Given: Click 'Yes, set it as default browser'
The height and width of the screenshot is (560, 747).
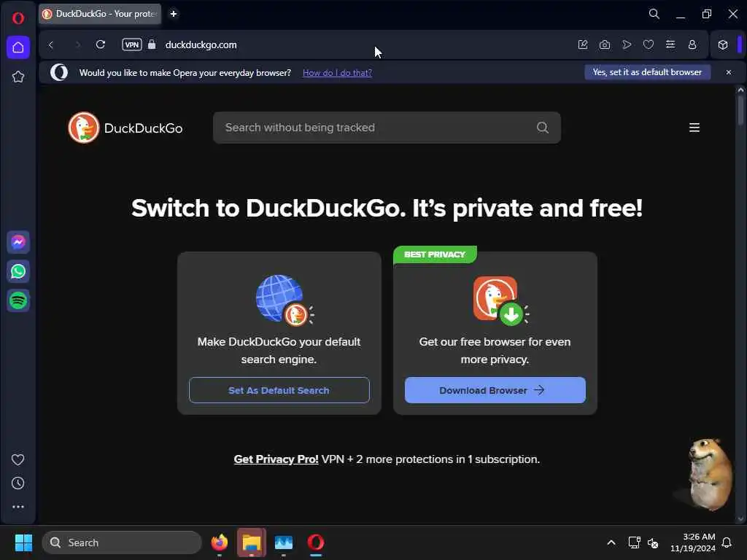Looking at the screenshot, I should (648, 72).
